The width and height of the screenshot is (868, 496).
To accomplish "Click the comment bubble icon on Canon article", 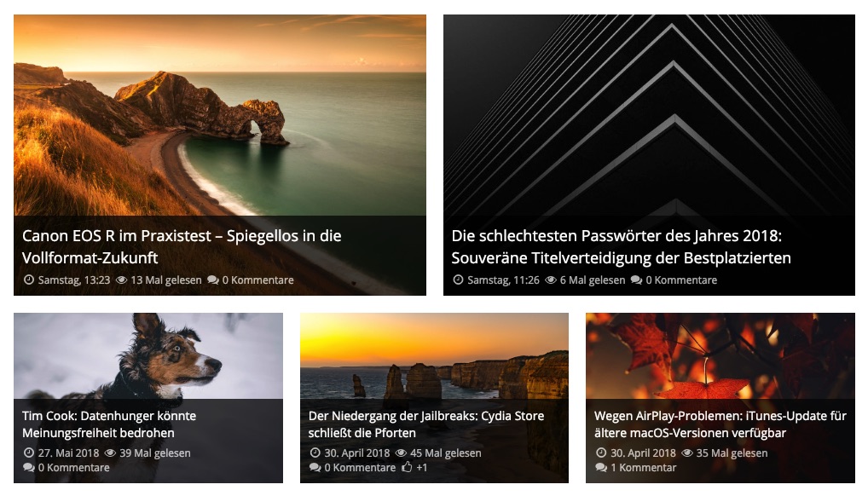I will pos(213,280).
